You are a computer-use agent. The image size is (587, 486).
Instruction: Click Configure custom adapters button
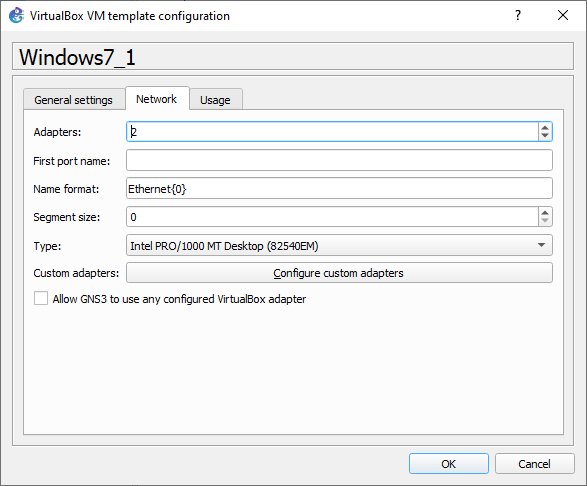[x=339, y=273]
